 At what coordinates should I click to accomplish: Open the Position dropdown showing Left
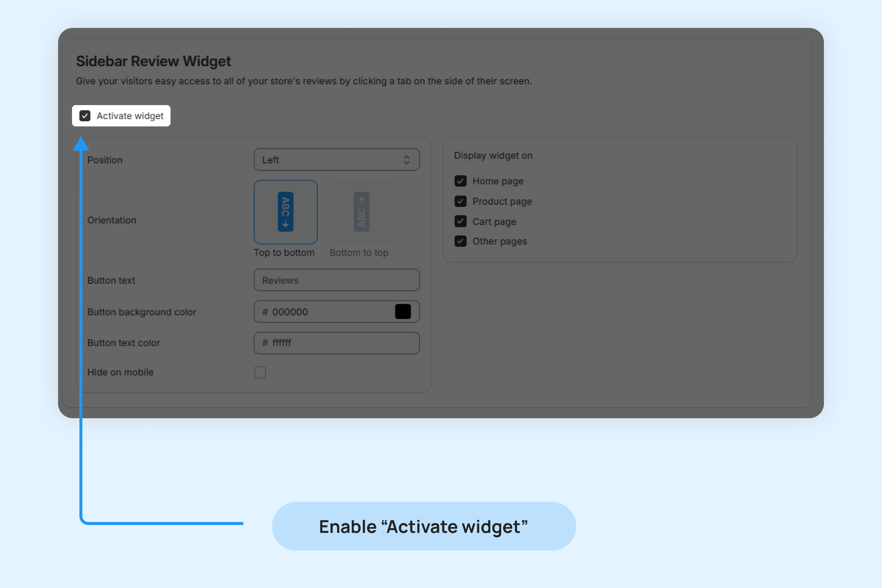[330, 160]
